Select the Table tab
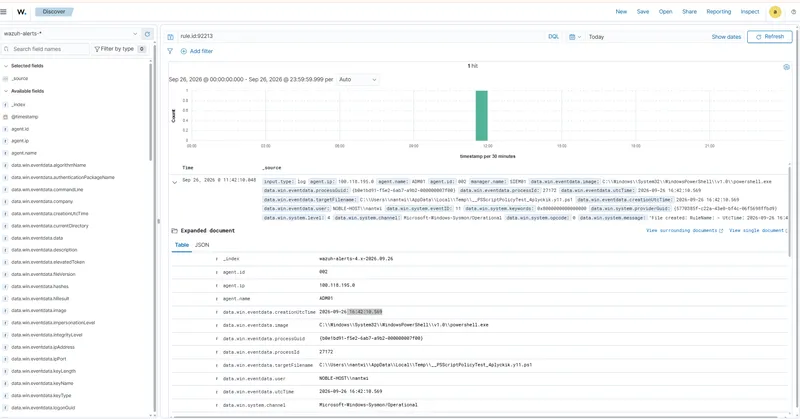The height and width of the screenshot is (419, 800). [182, 245]
